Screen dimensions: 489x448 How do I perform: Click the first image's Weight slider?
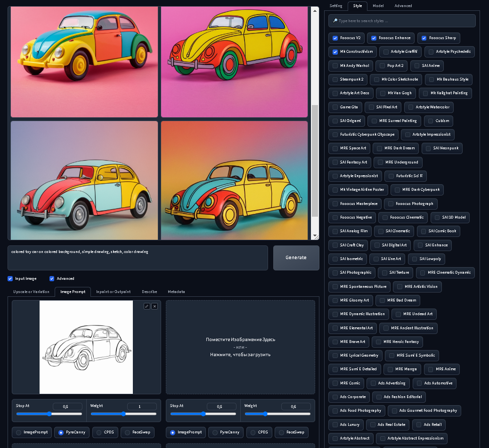pyautogui.click(x=123, y=414)
